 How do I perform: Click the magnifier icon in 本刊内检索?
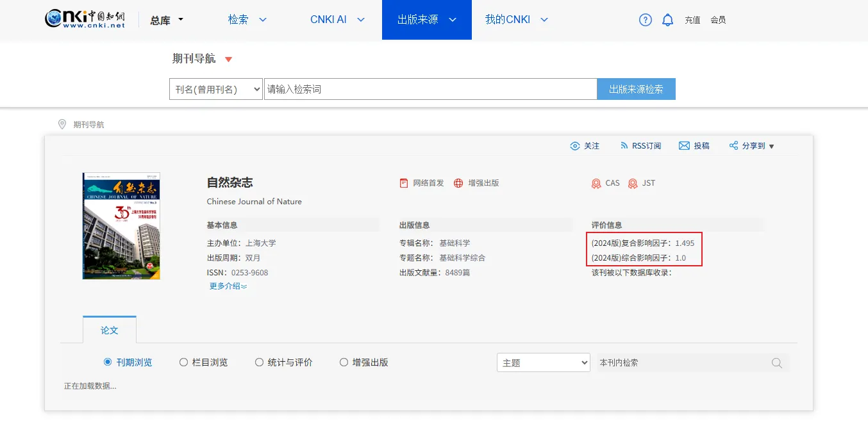[777, 363]
